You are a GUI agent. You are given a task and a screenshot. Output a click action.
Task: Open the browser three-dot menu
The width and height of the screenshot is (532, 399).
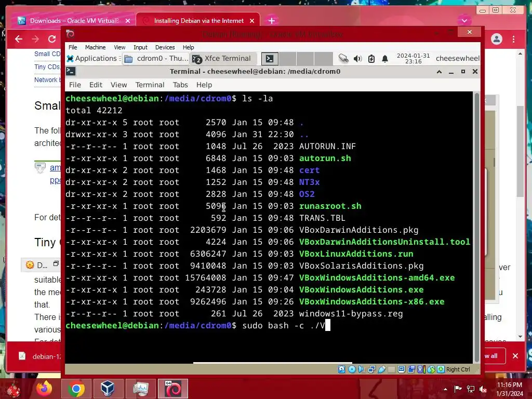coord(514,39)
